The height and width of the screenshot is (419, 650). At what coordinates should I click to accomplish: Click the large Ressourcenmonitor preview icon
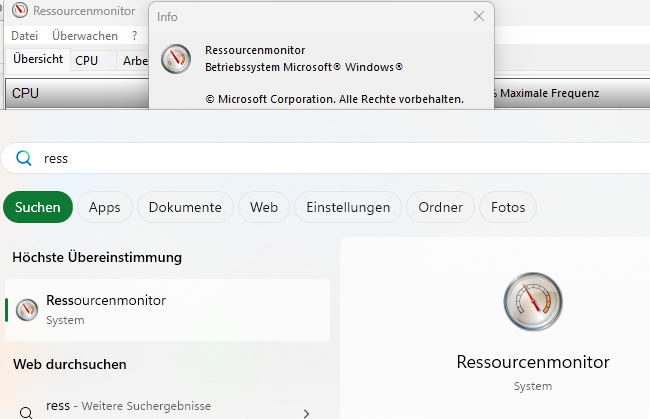click(x=533, y=301)
